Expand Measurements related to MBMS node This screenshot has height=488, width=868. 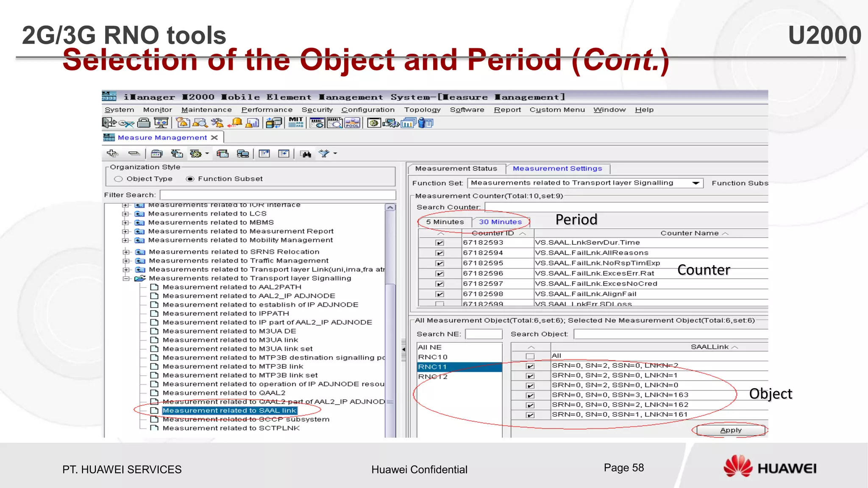pos(125,223)
